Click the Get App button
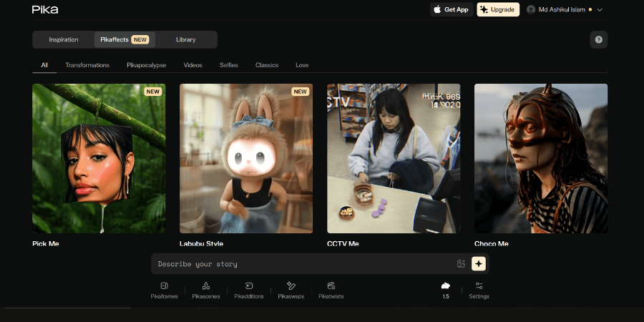The image size is (644, 322). (x=451, y=10)
